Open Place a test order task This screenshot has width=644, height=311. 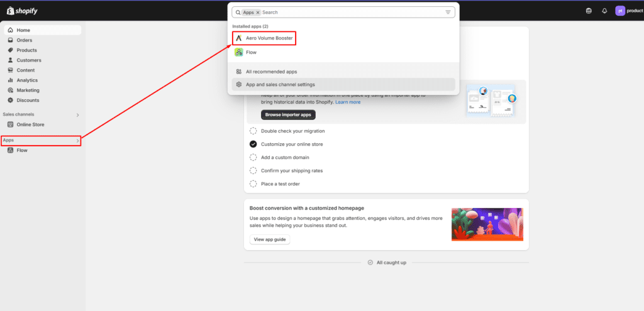tap(280, 184)
